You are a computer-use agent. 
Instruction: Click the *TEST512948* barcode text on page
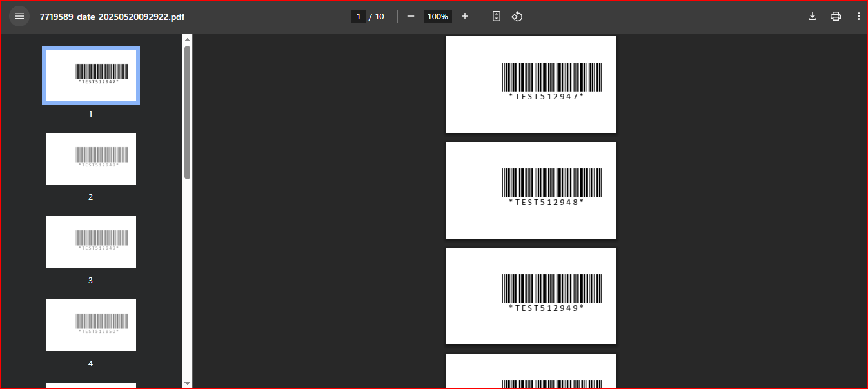(546, 202)
